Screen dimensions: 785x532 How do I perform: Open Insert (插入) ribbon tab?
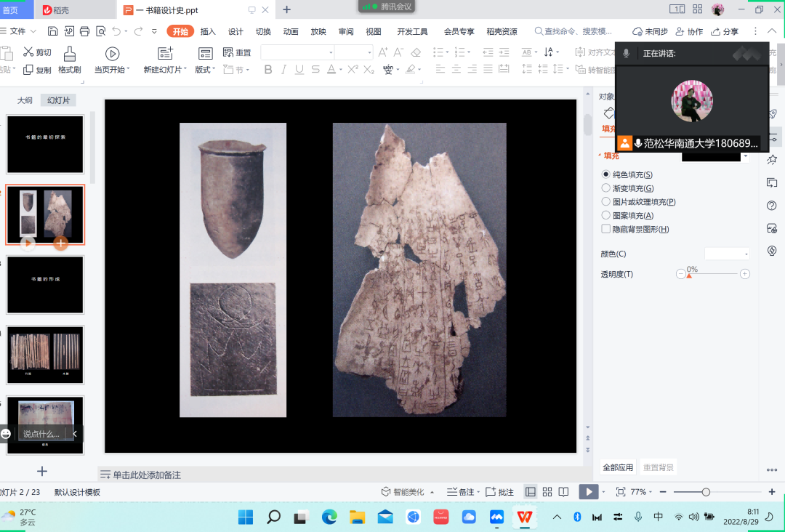coord(208,31)
